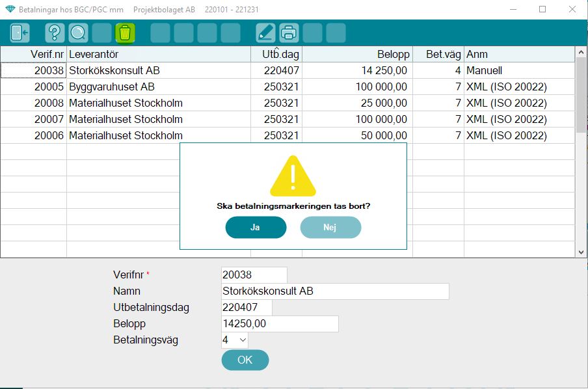Sort by Utb.dag column header
Screen dimensions: 588x389
(276, 55)
